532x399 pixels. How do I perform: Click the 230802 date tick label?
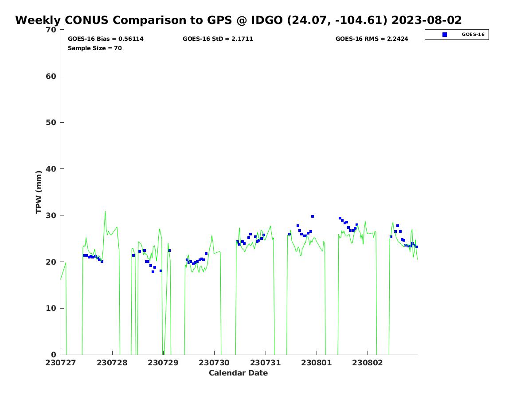(368, 363)
